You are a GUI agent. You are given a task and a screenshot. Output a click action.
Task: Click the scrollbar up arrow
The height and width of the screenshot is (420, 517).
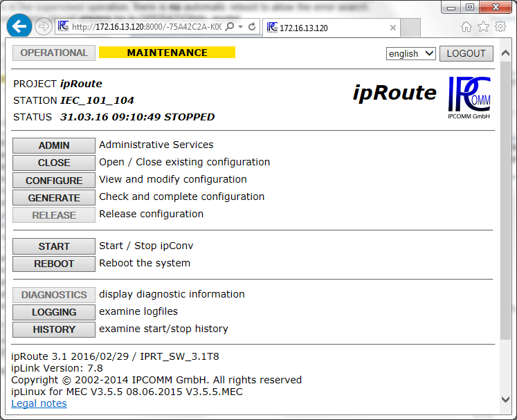[505, 53]
